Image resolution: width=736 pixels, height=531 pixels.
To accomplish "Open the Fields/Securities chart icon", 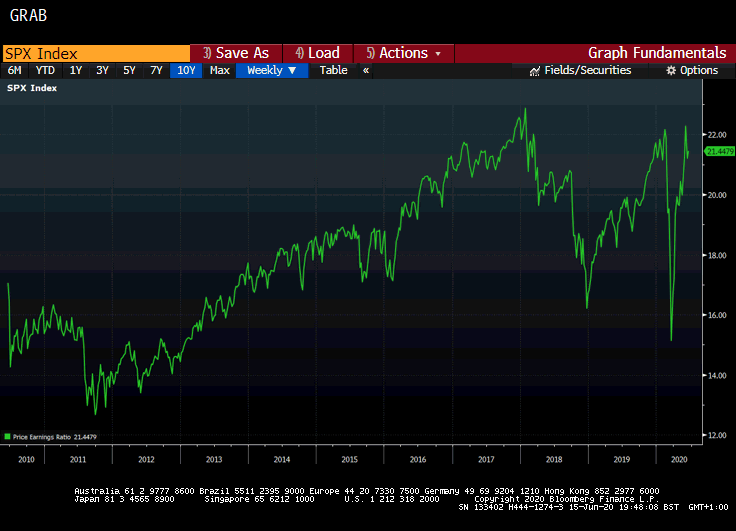I will tap(535, 71).
